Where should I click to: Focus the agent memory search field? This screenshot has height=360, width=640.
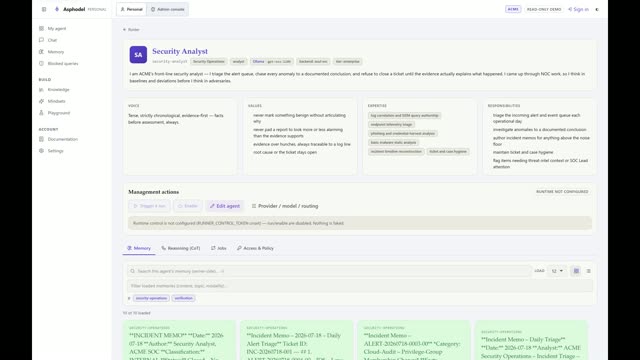click(329, 271)
